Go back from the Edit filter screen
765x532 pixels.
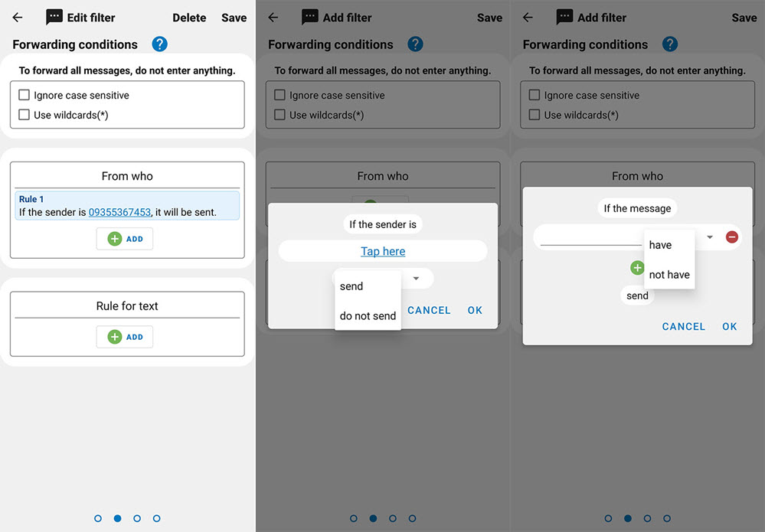coord(18,18)
